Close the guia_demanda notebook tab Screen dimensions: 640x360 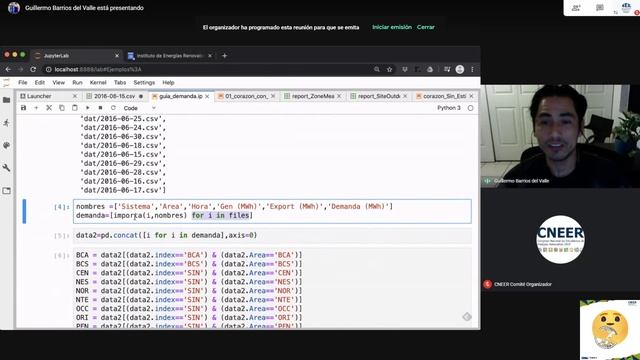[x=207, y=96]
